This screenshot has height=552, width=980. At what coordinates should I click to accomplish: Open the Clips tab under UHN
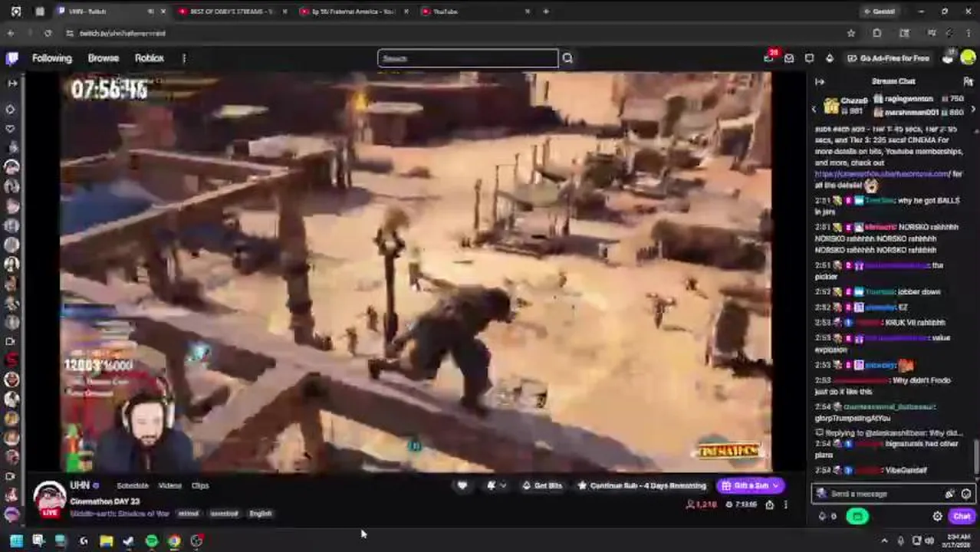[200, 486]
